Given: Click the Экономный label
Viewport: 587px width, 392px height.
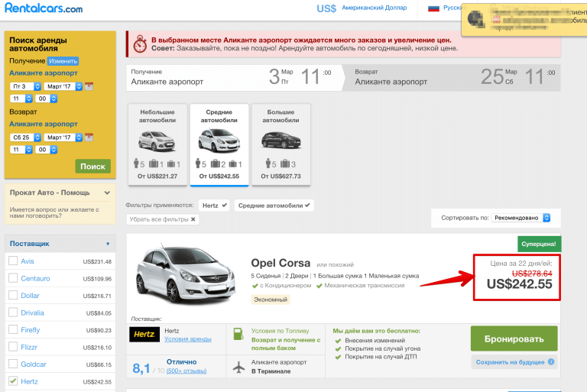Looking at the screenshot, I should (x=271, y=300).
